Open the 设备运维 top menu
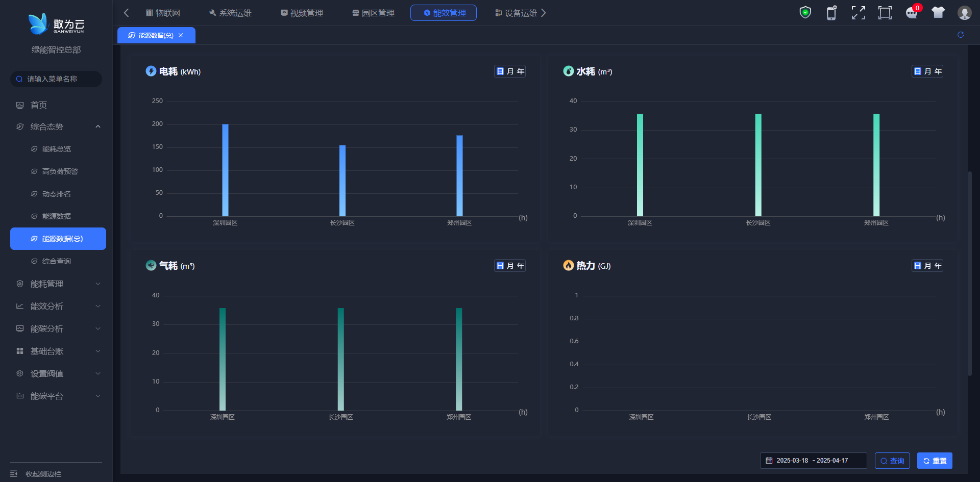Viewport: 980px width, 482px height. coord(516,13)
